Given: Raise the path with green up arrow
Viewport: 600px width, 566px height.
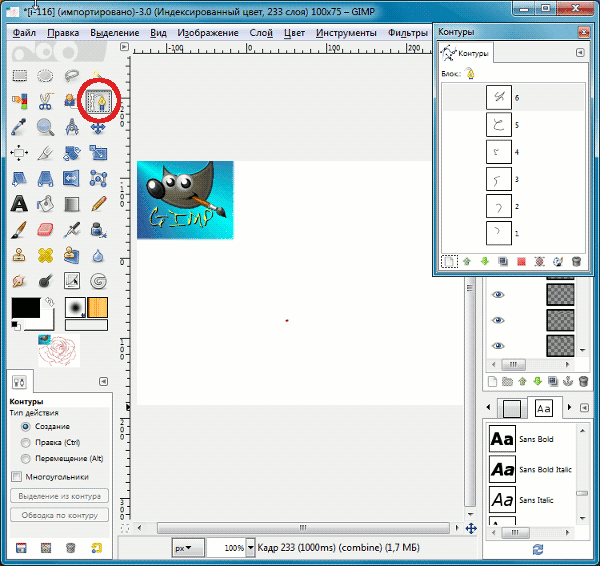Looking at the screenshot, I should pos(466,262).
